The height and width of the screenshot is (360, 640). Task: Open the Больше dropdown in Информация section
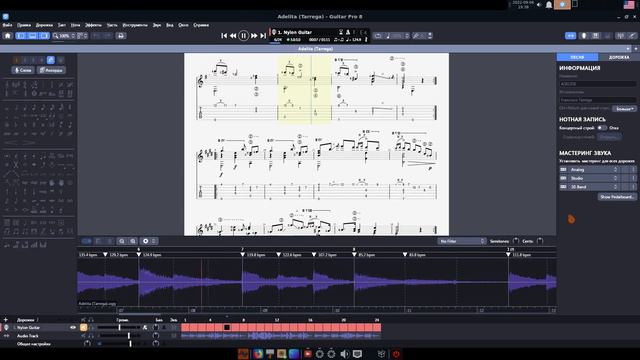click(624, 109)
